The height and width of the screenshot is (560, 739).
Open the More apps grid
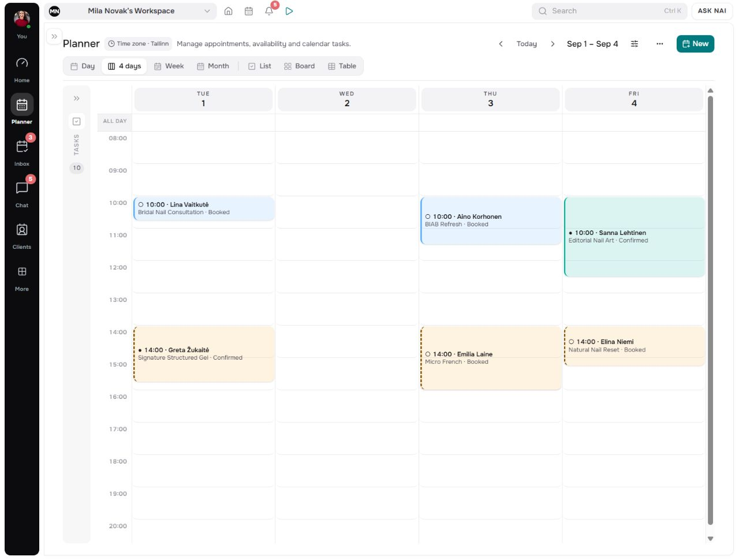coord(22,277)
